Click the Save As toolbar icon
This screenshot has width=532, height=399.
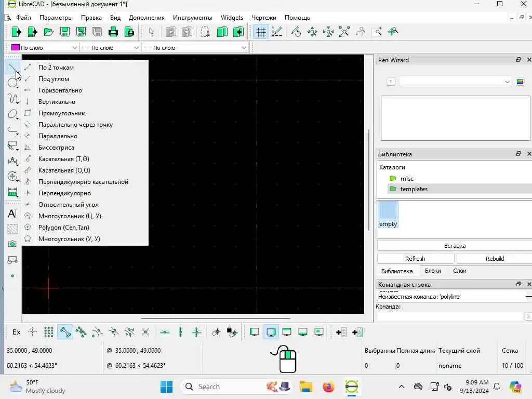[81, 32]
